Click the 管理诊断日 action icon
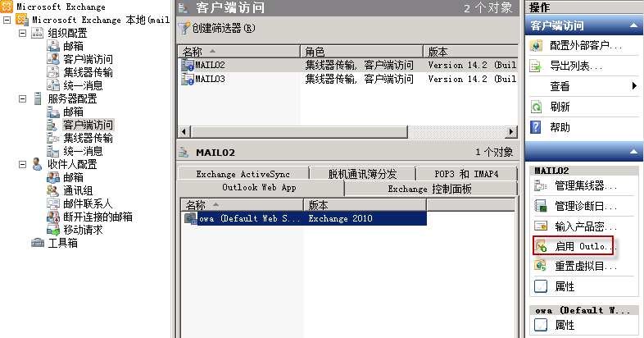The height and width of the screenshot is (338, 644). (x=541, y=206)
